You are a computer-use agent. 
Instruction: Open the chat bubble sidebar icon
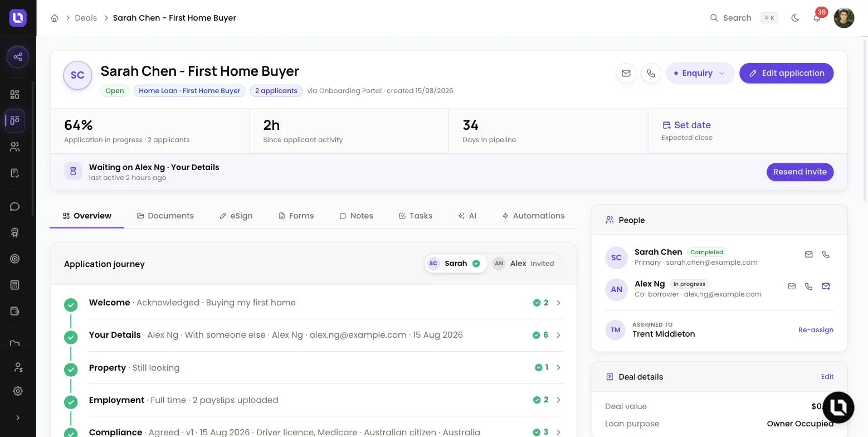(15, 207)
